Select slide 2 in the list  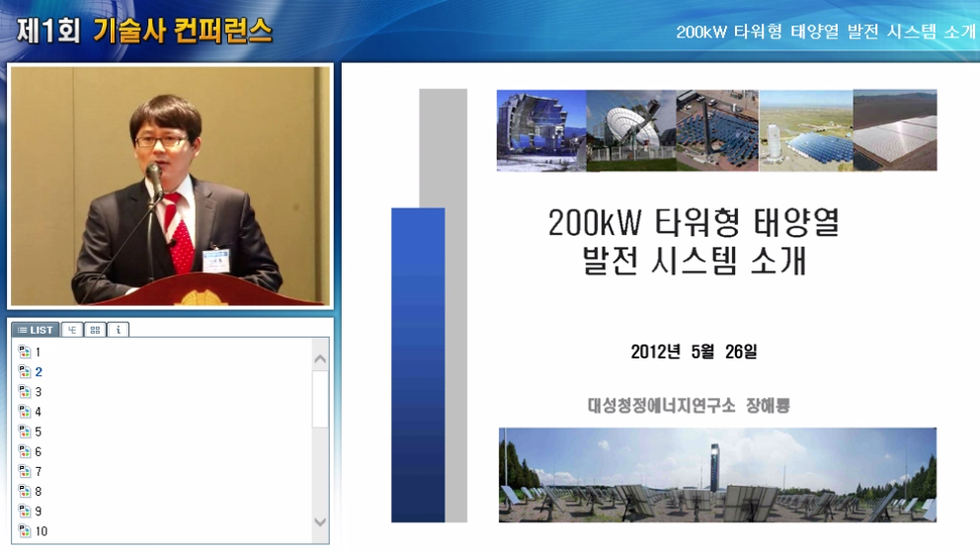(39, 372)
